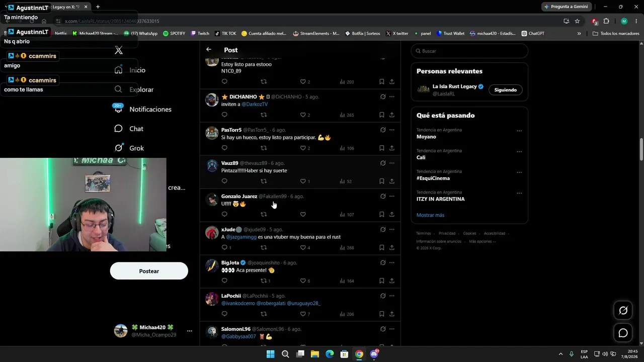The height and width of the screenshot is (362, 644).
Task: Open more options for the Moyano trend
Action: tap(519, 131)
